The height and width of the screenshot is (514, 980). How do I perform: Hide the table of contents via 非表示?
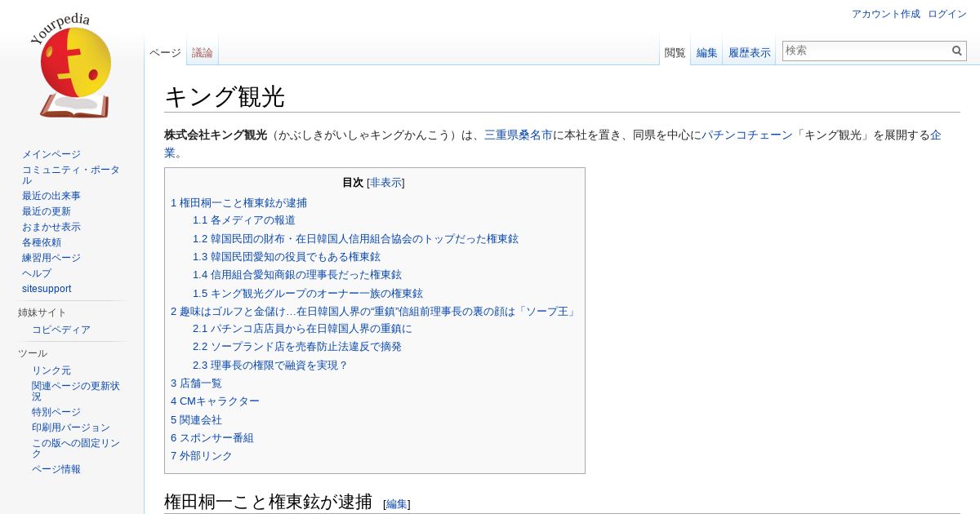pyautogui.click(x=385, y=183)
